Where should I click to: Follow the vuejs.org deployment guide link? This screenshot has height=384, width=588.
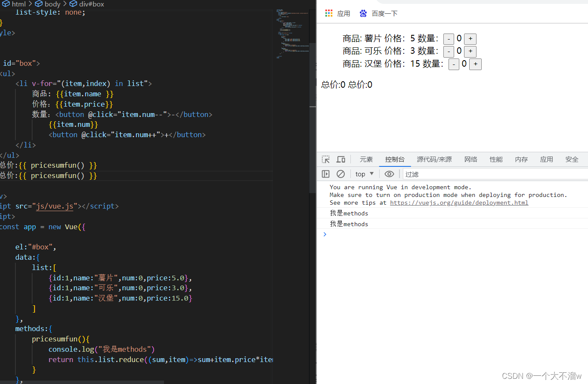[459, 203]
